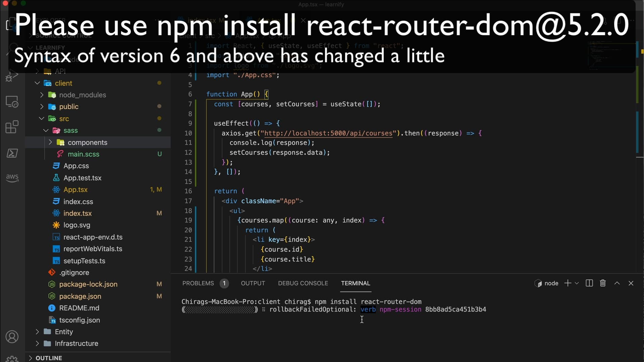Image resolution: width=644 pixels, height=362 pixels.
Task: Open the Manage settings gear
Action: tap(12, 359)
